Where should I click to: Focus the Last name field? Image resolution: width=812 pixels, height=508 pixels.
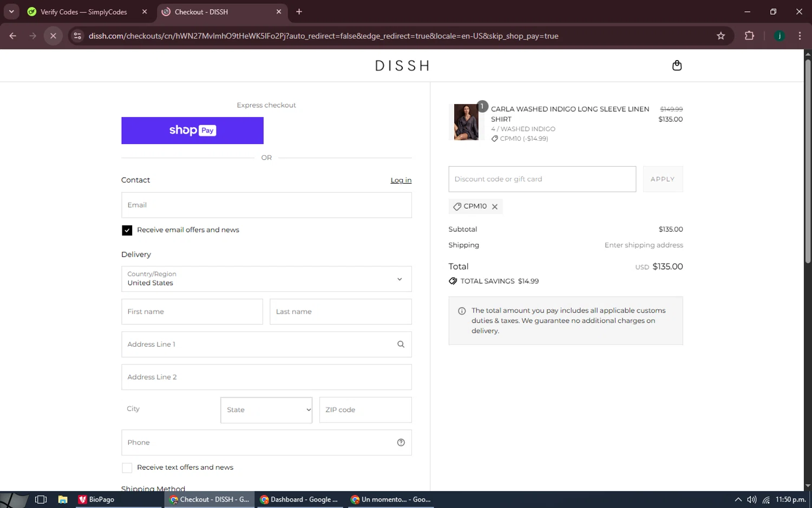pyautogui.click(x=340, y=312)
